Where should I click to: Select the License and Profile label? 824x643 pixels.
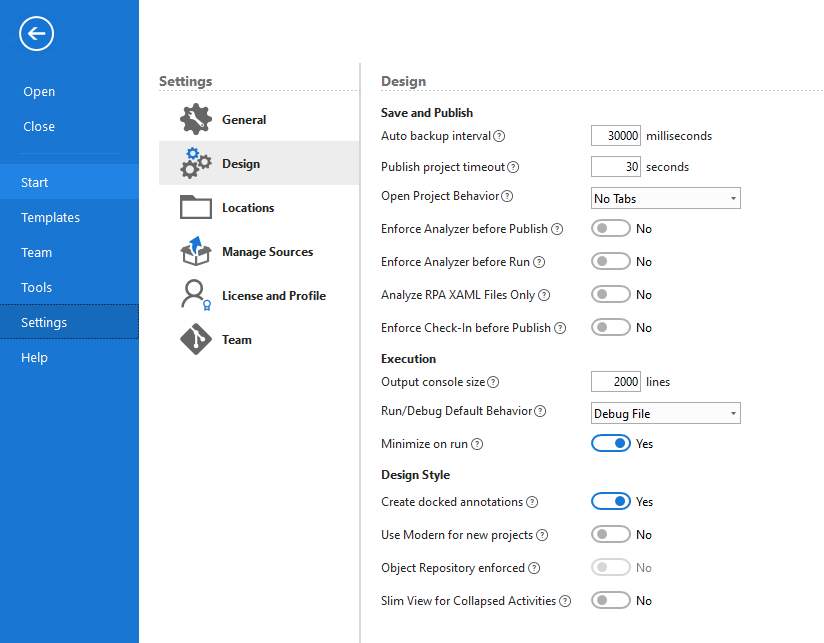click(274, 296)
